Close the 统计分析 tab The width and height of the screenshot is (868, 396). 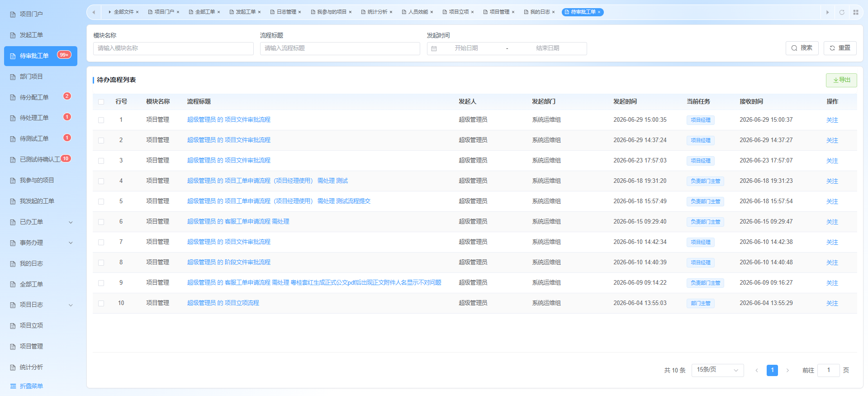(x=391, y=12)
